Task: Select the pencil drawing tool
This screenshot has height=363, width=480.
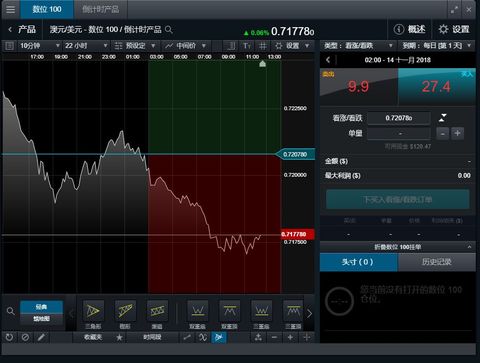Action: coord(41,337)
